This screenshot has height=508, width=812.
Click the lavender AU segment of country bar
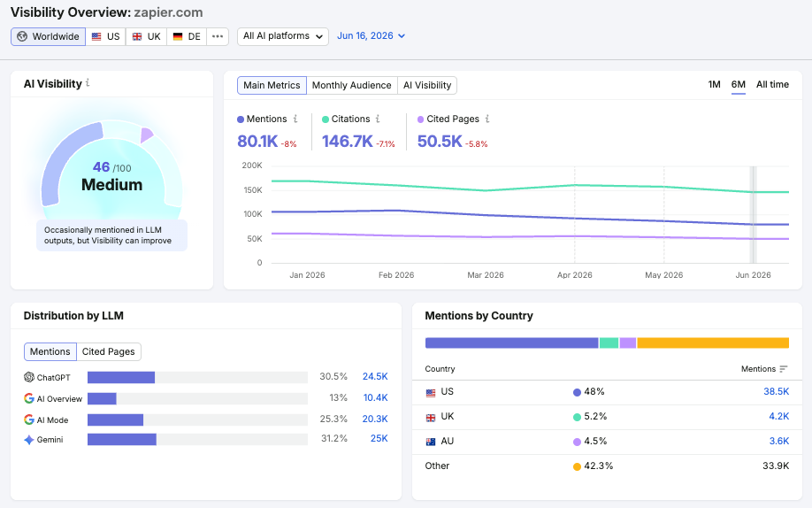(628, 343)
